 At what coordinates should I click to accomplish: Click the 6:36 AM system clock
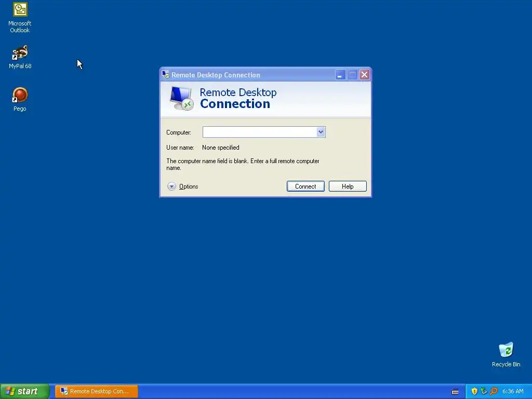pos(513,391)
